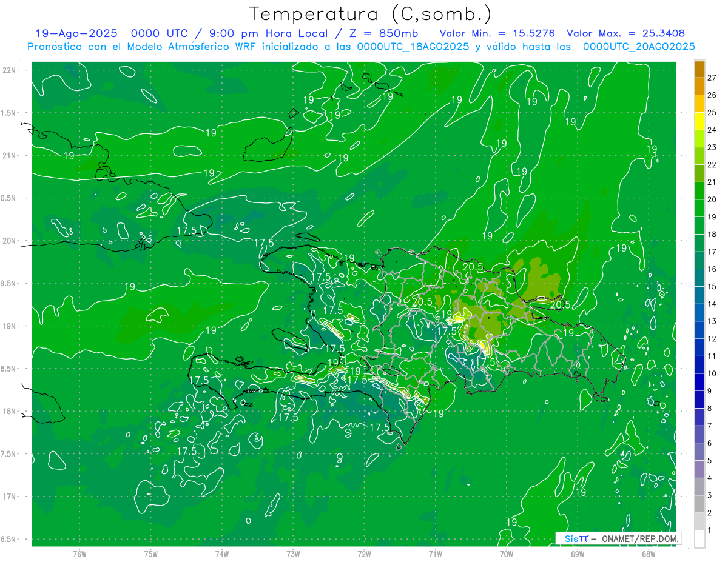
Task: Click the pressure level 'Z = 850mb'
Action: pyautogui.click(x=383, y=33)
